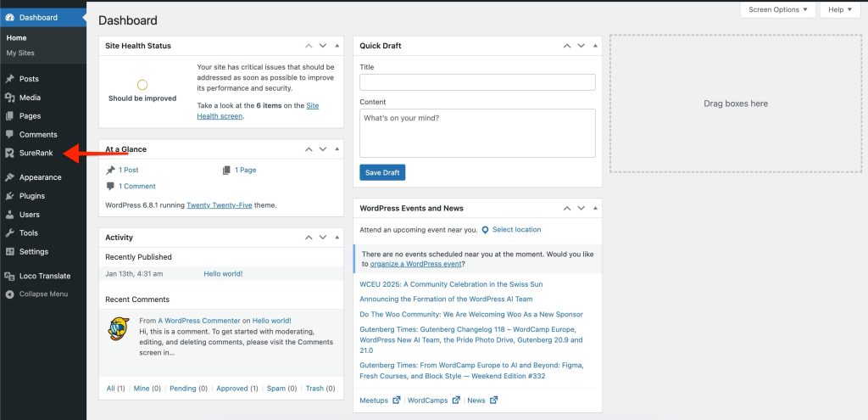
Task: Click the external link icon after Meetups
Action: click(397, 400)
